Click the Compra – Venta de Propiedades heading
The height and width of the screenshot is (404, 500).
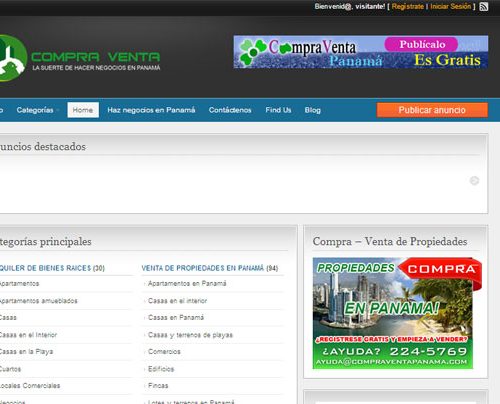click(x=390, y=241)
